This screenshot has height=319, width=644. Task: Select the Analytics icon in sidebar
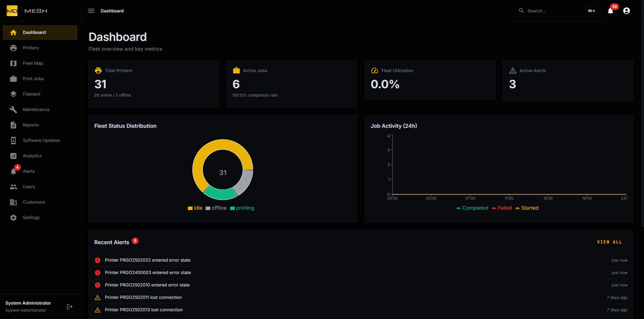point(13,156)
